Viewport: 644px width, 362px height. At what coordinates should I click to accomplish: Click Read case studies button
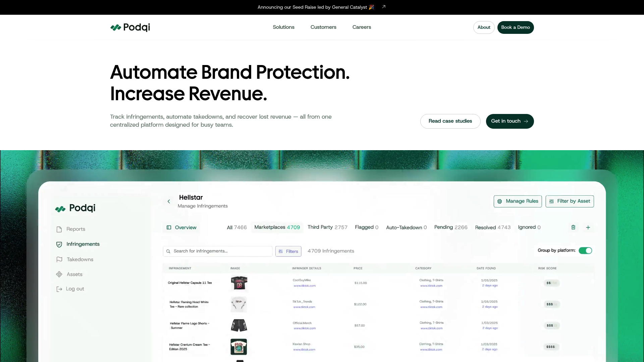coord(450,121)
